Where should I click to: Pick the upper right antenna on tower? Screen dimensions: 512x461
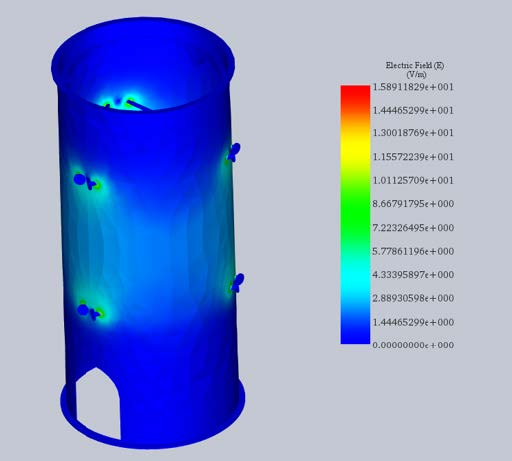point(234,152)
